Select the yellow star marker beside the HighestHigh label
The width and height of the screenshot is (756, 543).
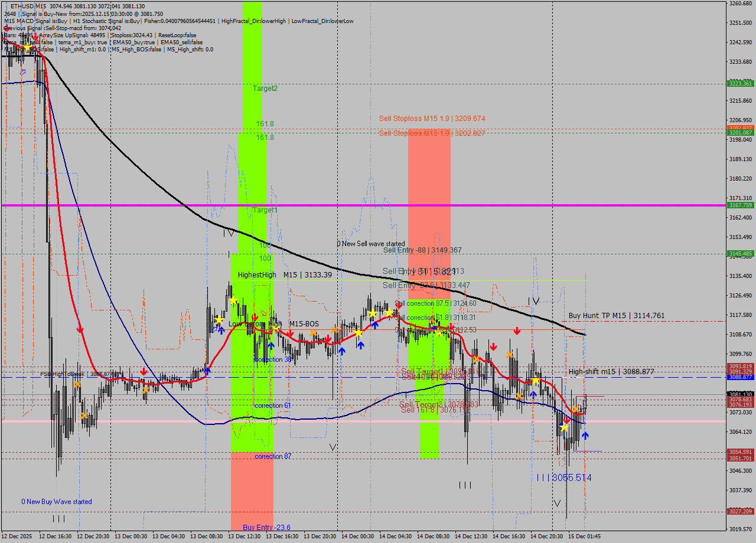(x=234, y=300)
